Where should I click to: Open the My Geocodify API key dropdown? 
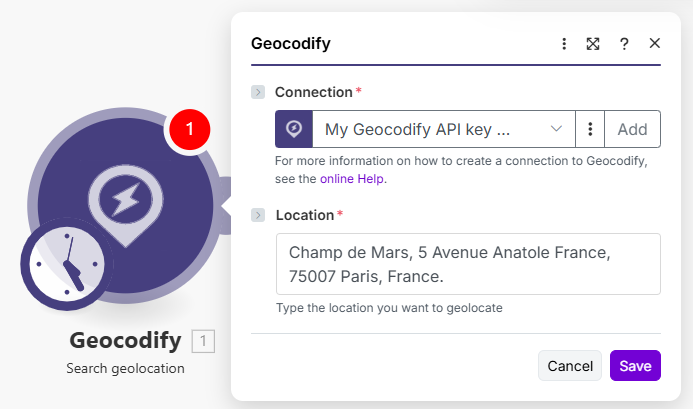(444, 129)
